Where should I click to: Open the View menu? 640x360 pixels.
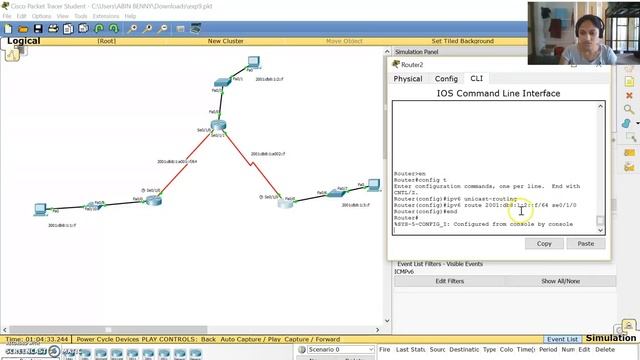[62, 16]
